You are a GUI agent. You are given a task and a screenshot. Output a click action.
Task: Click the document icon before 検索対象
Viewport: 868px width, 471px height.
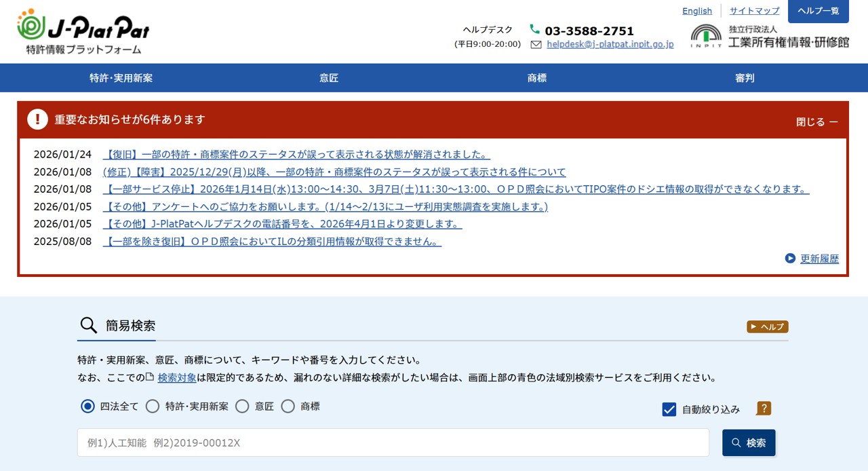pos(150,377)
